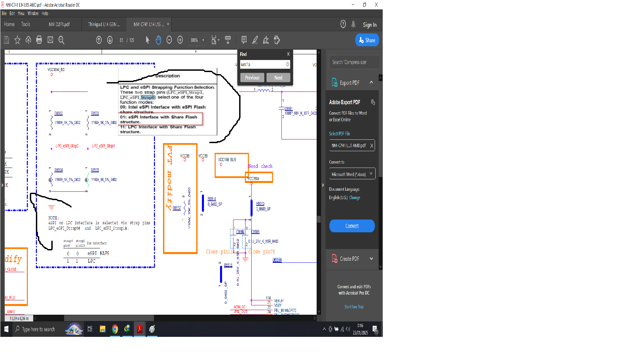Add a sticky note comment icon
Viewport: 644px width, 362px height.
[244, 40]
